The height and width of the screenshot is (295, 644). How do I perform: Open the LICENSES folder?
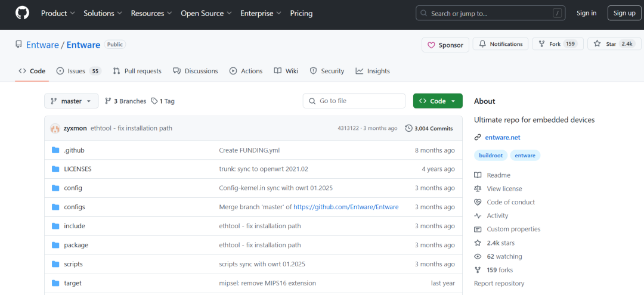coord(78,169)
